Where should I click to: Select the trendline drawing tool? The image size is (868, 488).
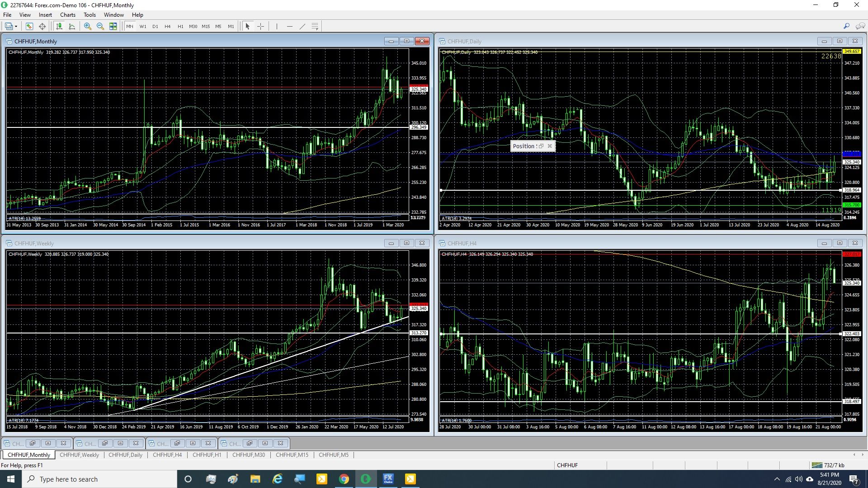tap(302, 26)
